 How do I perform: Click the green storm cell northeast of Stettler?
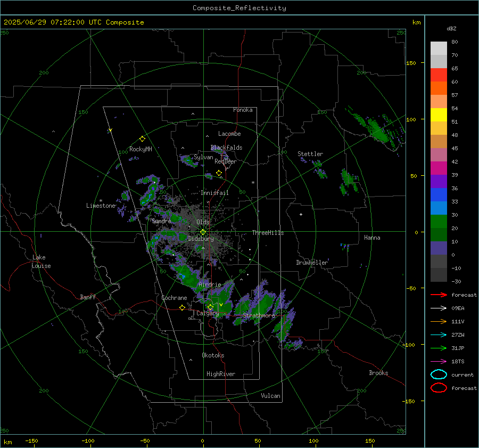click(376, 130)
